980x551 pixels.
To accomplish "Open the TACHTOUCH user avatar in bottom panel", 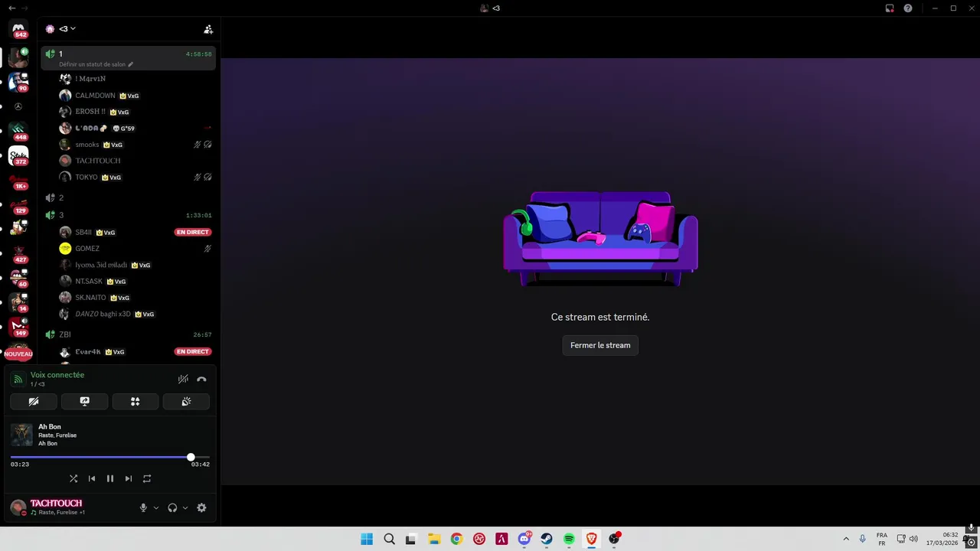I will coord(18,507).
